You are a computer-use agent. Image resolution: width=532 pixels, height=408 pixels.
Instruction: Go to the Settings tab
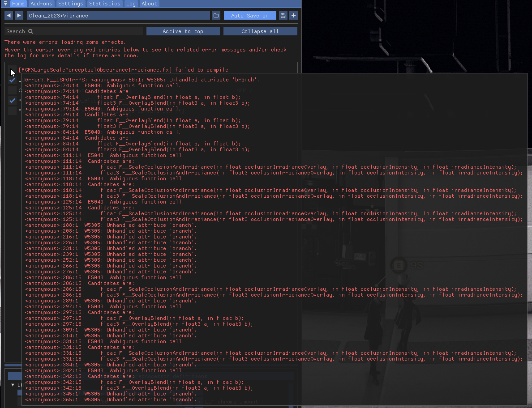click(71, 4)
